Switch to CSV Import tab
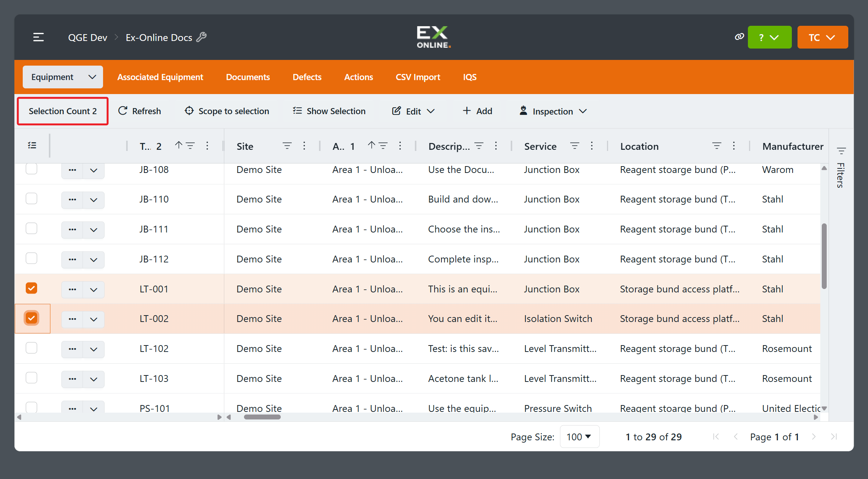The image size is (868, 479). coord(418,77)
